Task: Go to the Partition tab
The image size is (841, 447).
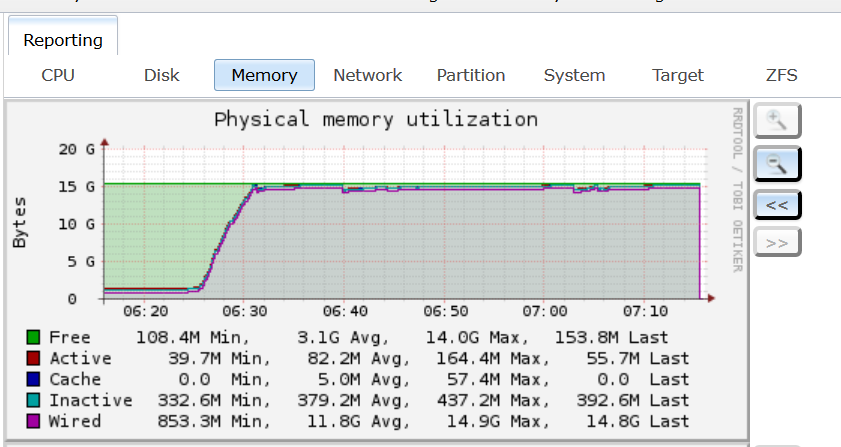Action: [x=471, y=75]
